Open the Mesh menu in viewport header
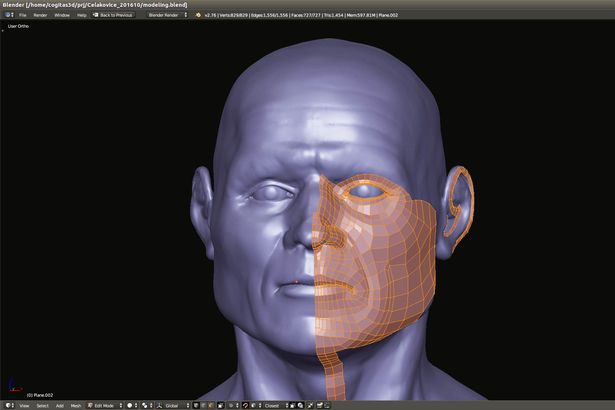The width and height of the screenshot is (615, 410). pos(75,405)
